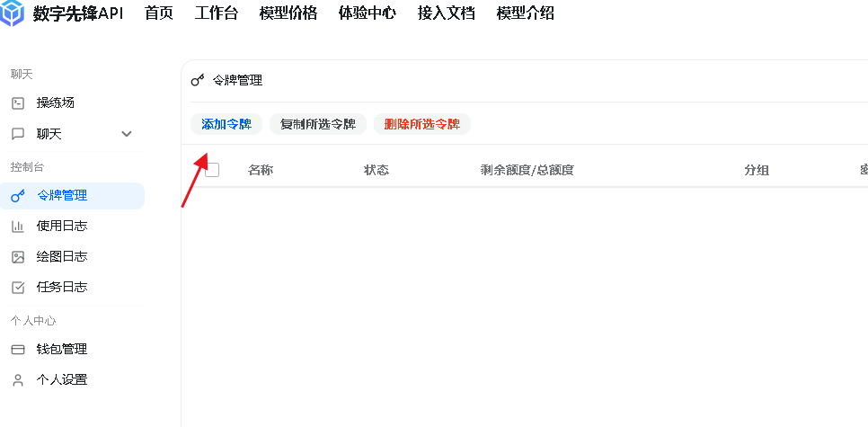
Task: Click the key icon beside 令牌管理 sidebar item
Action: tap(18, 196)
